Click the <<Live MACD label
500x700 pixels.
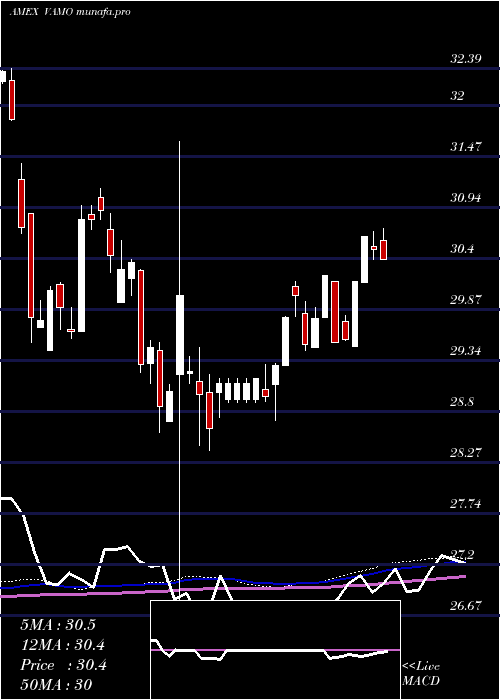coord(421,674)
